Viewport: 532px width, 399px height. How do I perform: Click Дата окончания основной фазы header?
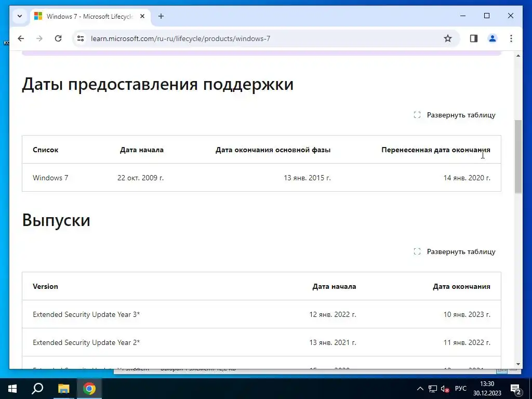(273, 150)
